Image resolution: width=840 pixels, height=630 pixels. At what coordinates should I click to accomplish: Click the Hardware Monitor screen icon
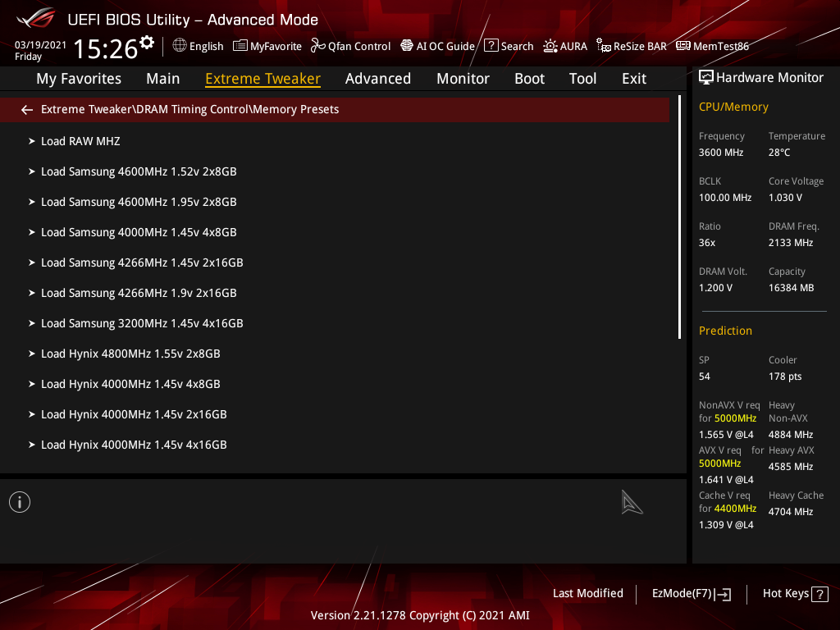pyautogui.click(x=706, y=78)
